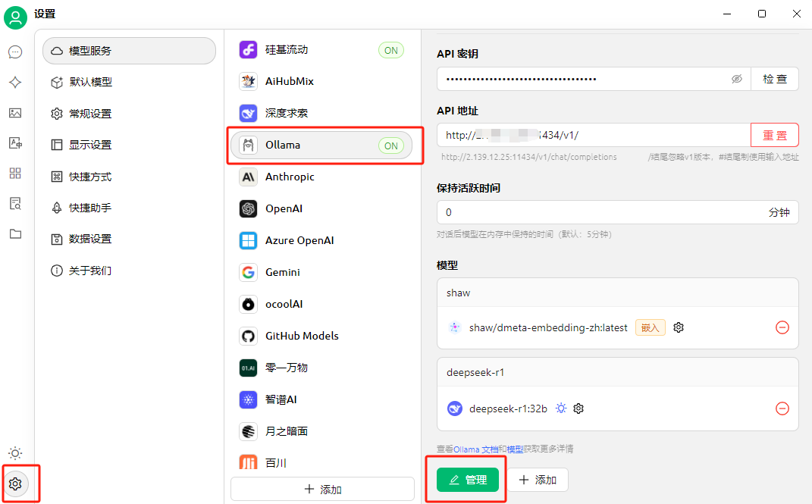The height and width of the screenshot is (504, 812).
Task: Remove shaw/dmeta-embedding-zh:latest model
Action: tap(782, 327)
